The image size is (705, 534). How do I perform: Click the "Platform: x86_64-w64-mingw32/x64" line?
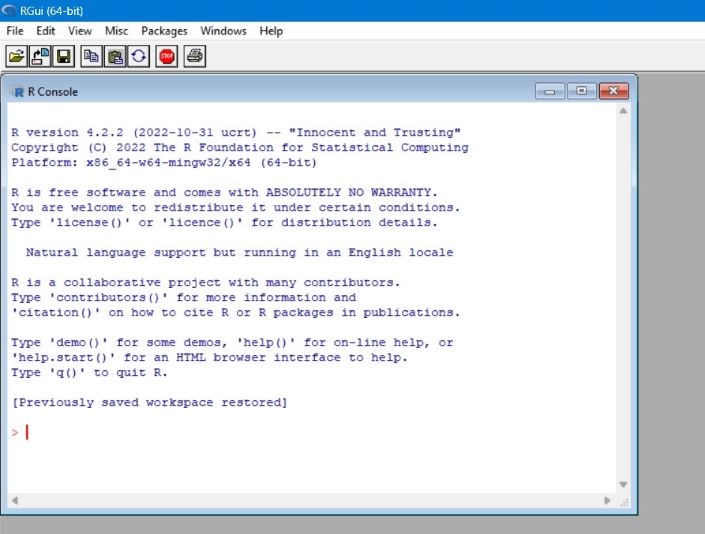(131, 162)
